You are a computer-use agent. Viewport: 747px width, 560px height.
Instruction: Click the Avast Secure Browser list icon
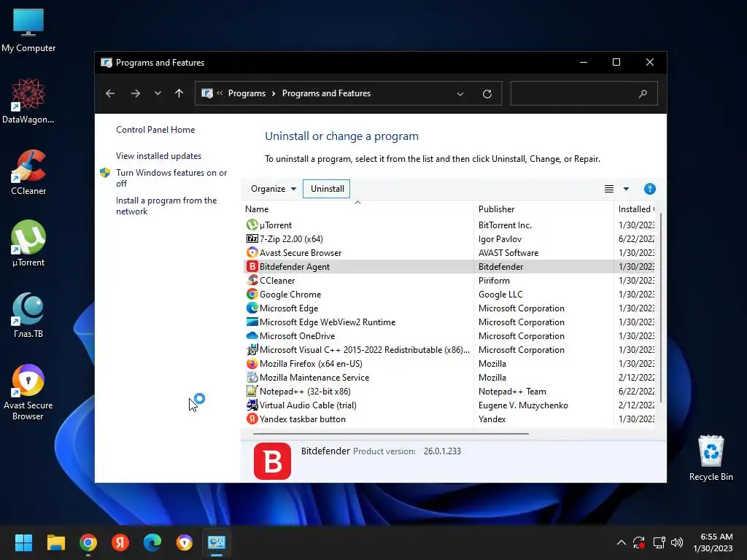[252, 252]
